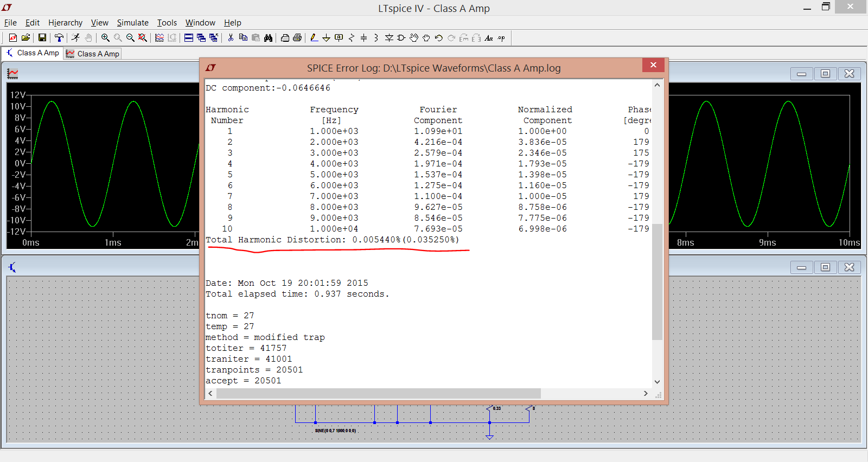Close the waveform viewer pane
The height and width of the screenshot is (462, 868).
coord(849,73)
